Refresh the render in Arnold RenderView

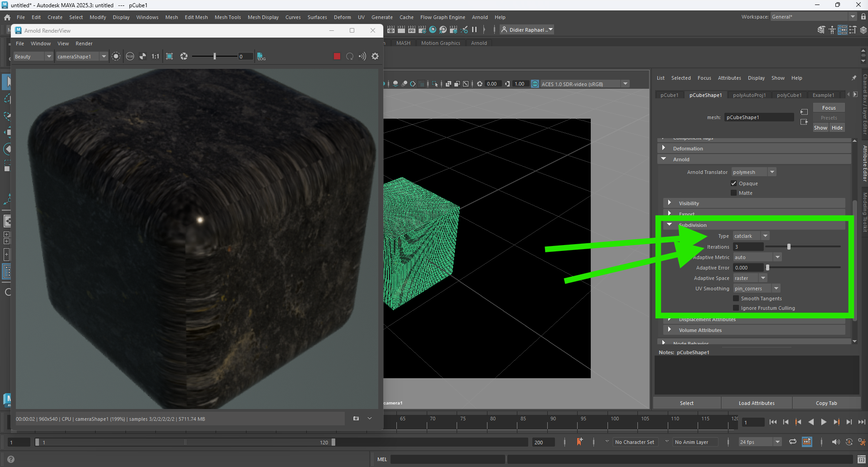pos(350,56)
